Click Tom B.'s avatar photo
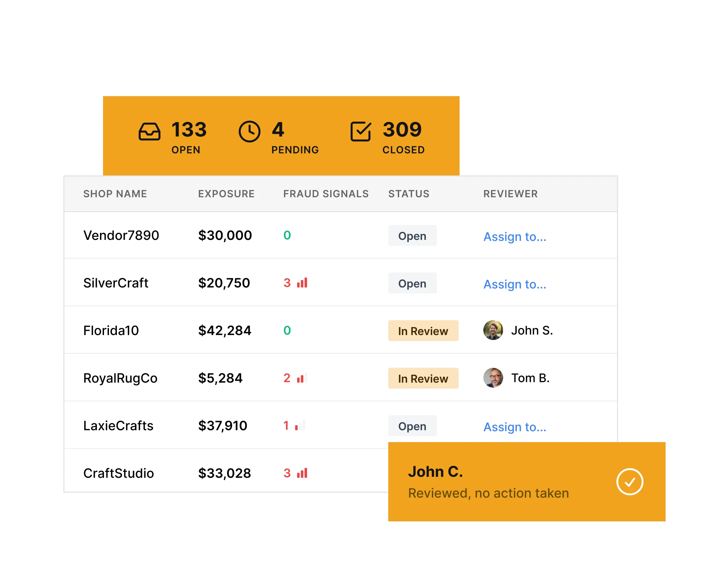728x567 pixels. tap(493, 378)
